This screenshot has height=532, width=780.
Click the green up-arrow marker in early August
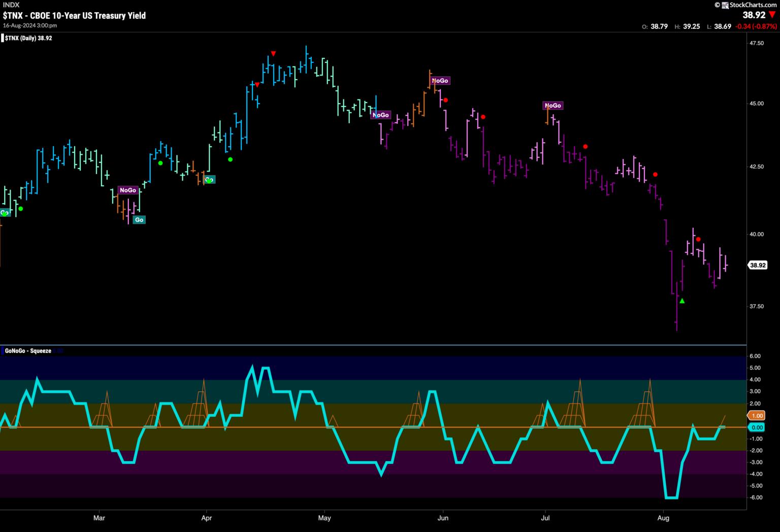[682, 301]
